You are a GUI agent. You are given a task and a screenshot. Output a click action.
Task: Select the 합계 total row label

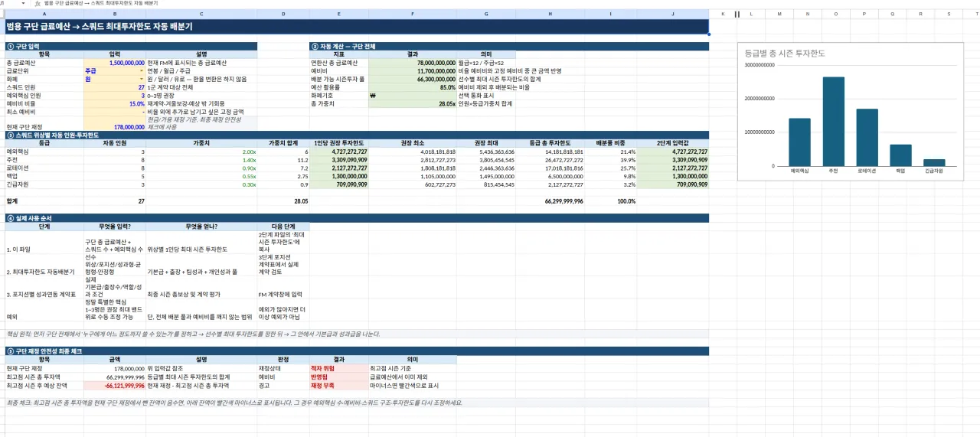[x=44, y=201]
